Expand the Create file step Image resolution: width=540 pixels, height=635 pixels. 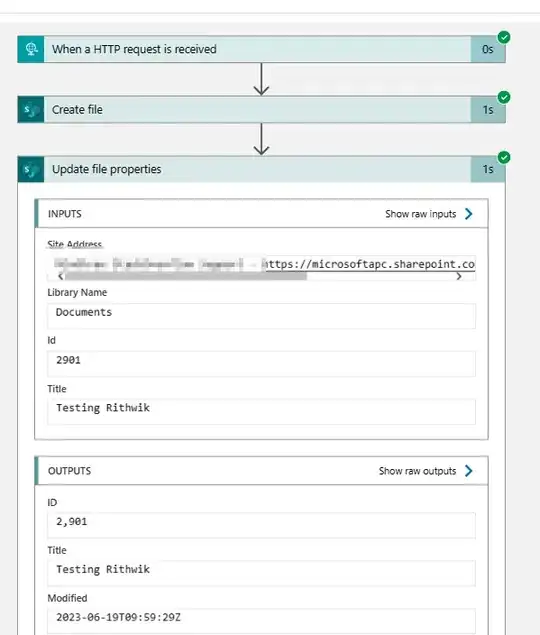point(261,110)
